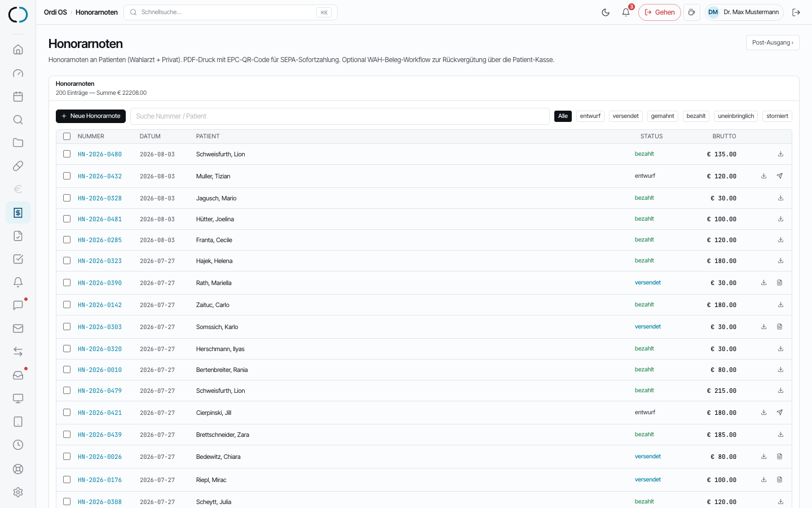The width and height of the screenshot is (812, 508).
Task: Open the monitor icon in the sidebar
Action: pos(18,398)
